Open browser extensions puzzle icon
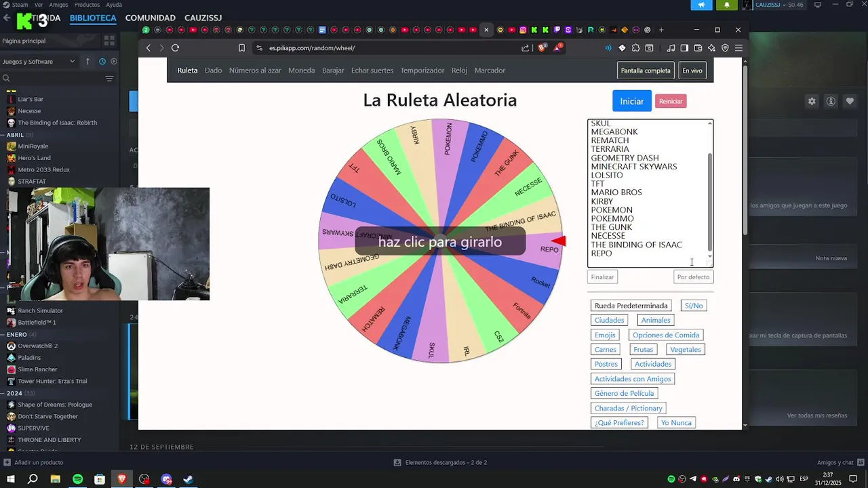 tap(635, 48)
